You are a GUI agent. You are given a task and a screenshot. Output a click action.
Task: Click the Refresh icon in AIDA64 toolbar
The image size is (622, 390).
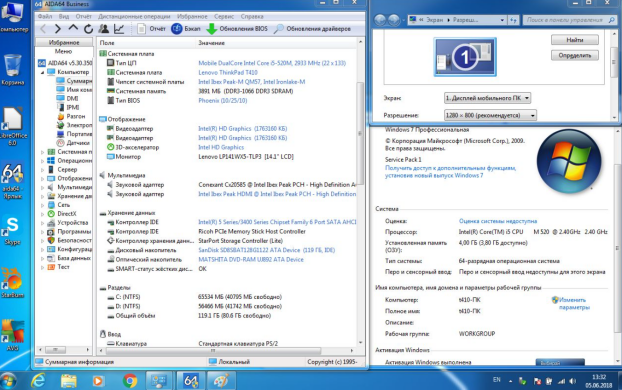click(x=88, y=29)
